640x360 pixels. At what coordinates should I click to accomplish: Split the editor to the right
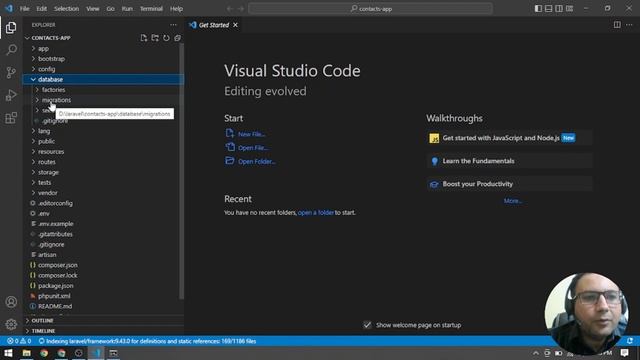(x=617, y=25)
